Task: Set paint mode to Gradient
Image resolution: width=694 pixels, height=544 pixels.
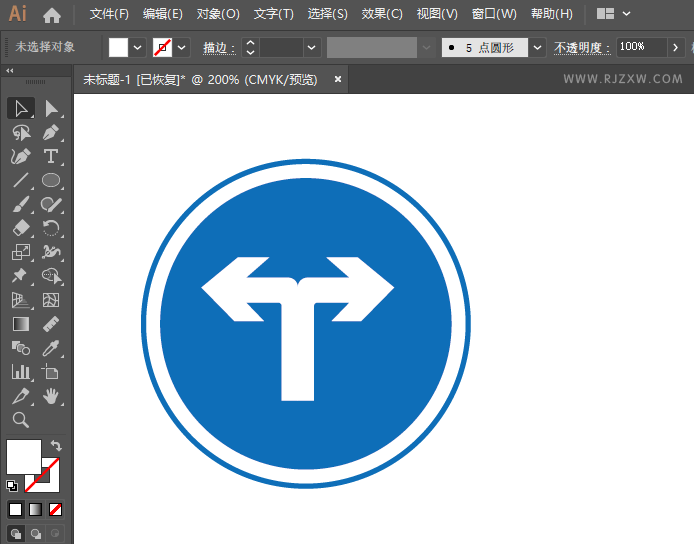Action: [35, 509]
